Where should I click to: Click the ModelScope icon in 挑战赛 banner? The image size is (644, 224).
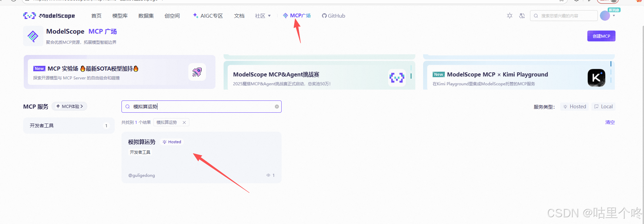click(397, 78)
